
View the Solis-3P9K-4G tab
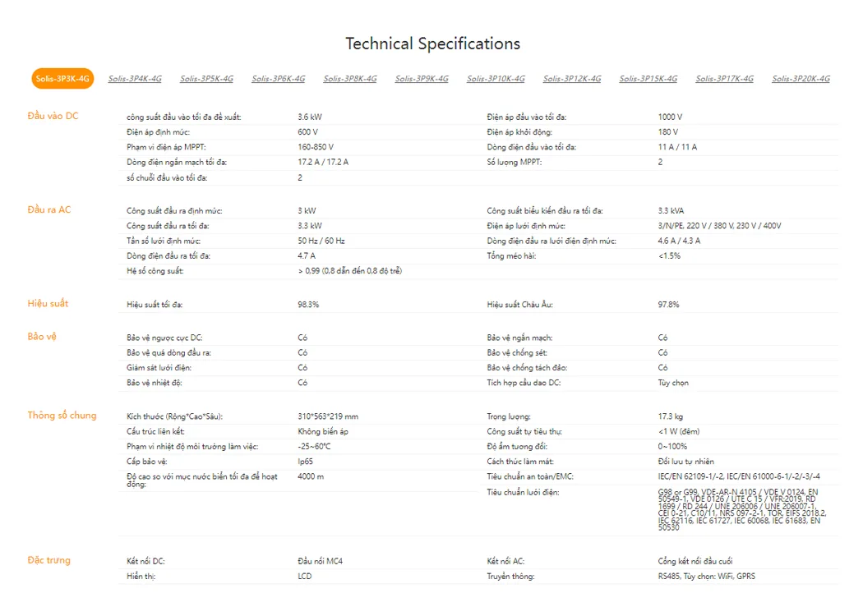coord(422,79)
